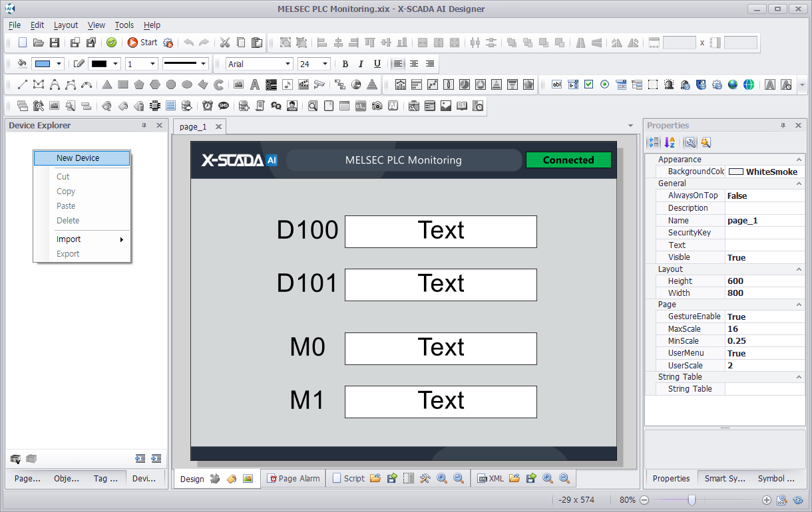
Task: Select the Triangle shape tool
Action: (x=106, y=84)
